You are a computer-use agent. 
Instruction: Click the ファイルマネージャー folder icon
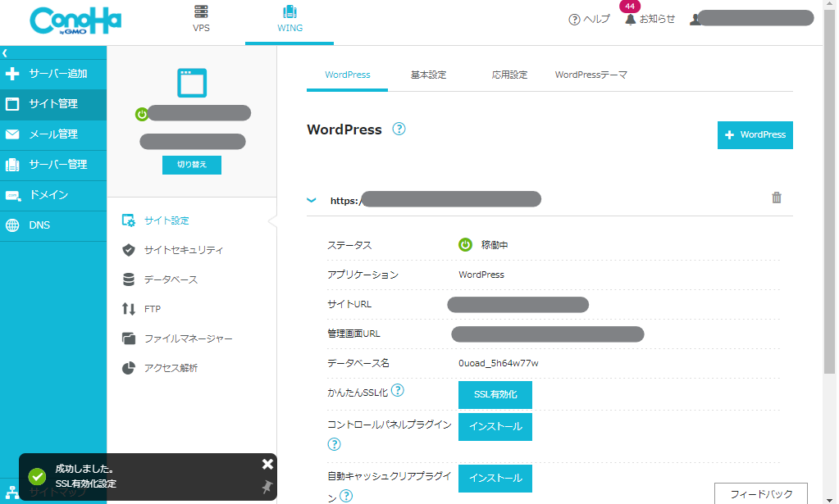click(129, 338)
